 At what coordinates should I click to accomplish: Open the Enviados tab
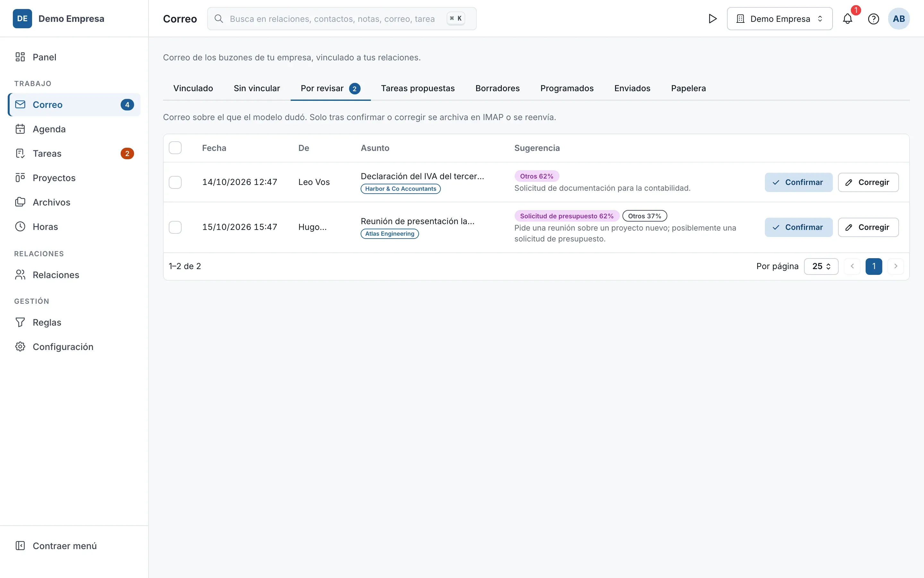tap(632, 88)
